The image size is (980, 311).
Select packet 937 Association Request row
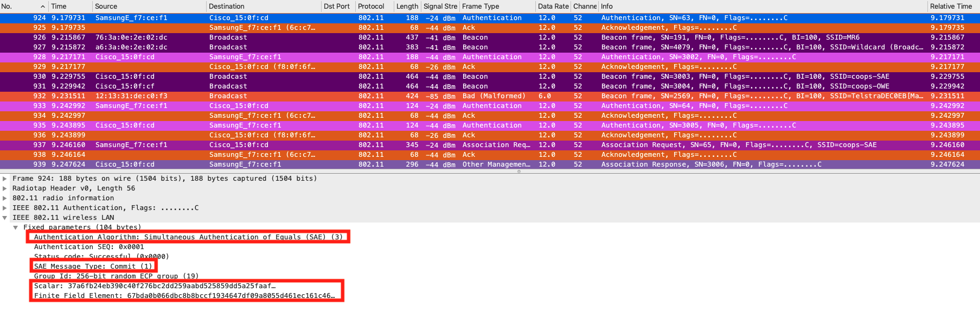click(x=488, y=145)
